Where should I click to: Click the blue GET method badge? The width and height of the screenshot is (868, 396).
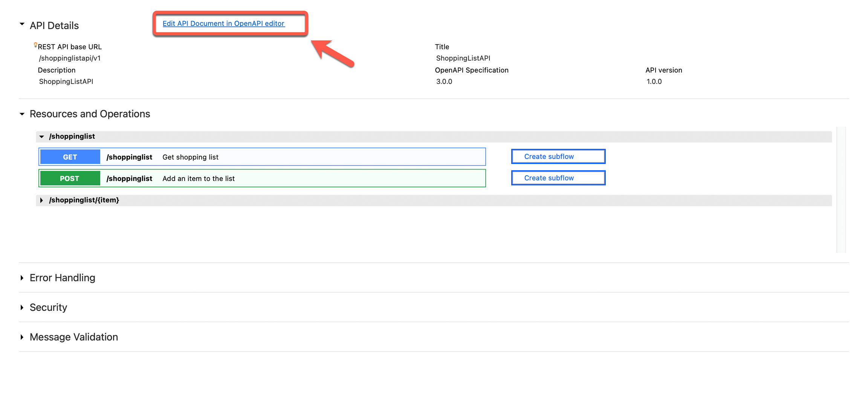tap(70, 157)
